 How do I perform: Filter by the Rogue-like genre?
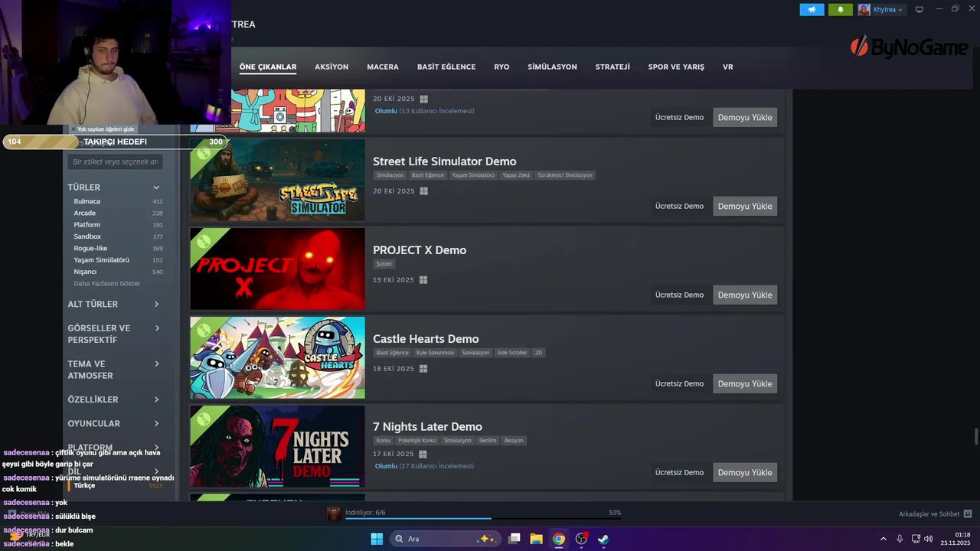click(90, 248)
